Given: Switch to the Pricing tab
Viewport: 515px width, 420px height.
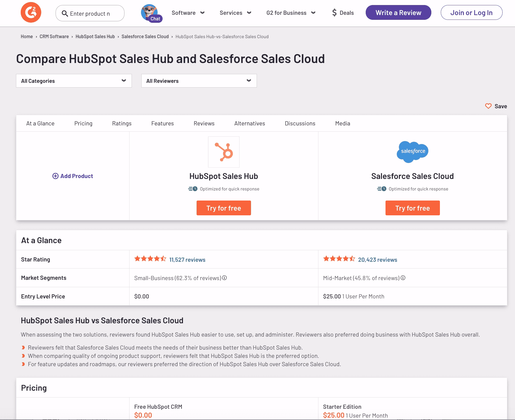Looking at the screenshot, I should [83, 123].
